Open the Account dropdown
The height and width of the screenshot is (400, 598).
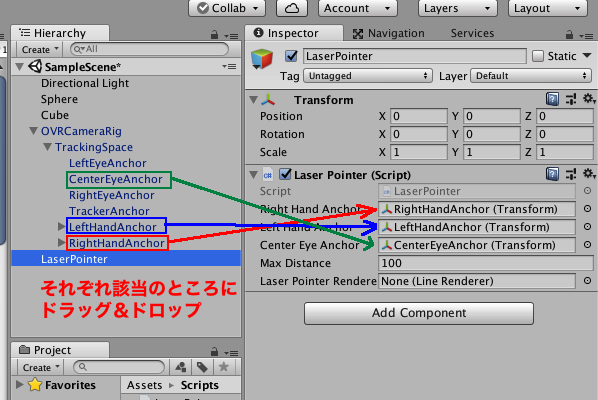coord(358,8)
